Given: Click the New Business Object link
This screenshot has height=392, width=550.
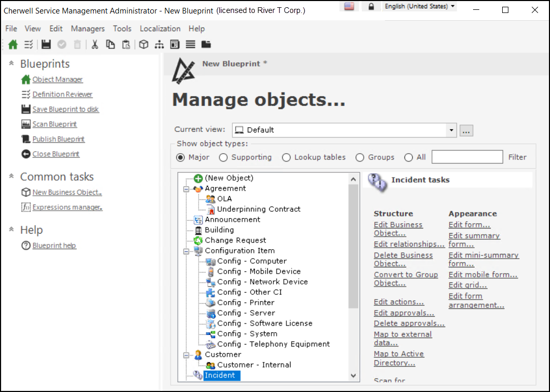Looking at the screenshot, I should pos(67,192).
